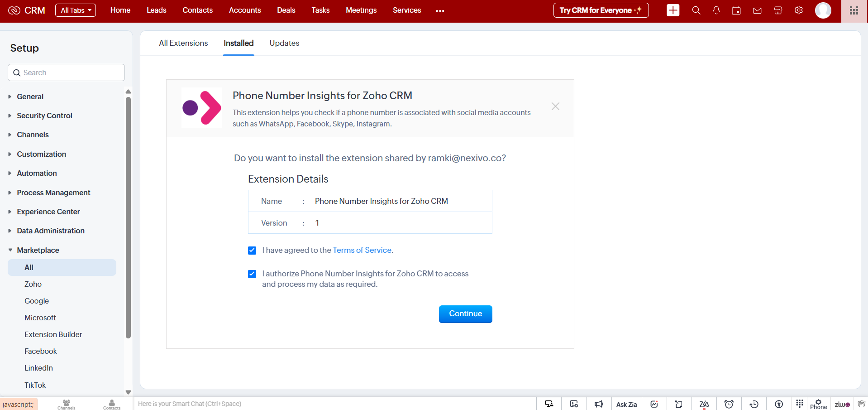Open the settings gear icon
The image size is (868, 410).
tap(799, 10)
